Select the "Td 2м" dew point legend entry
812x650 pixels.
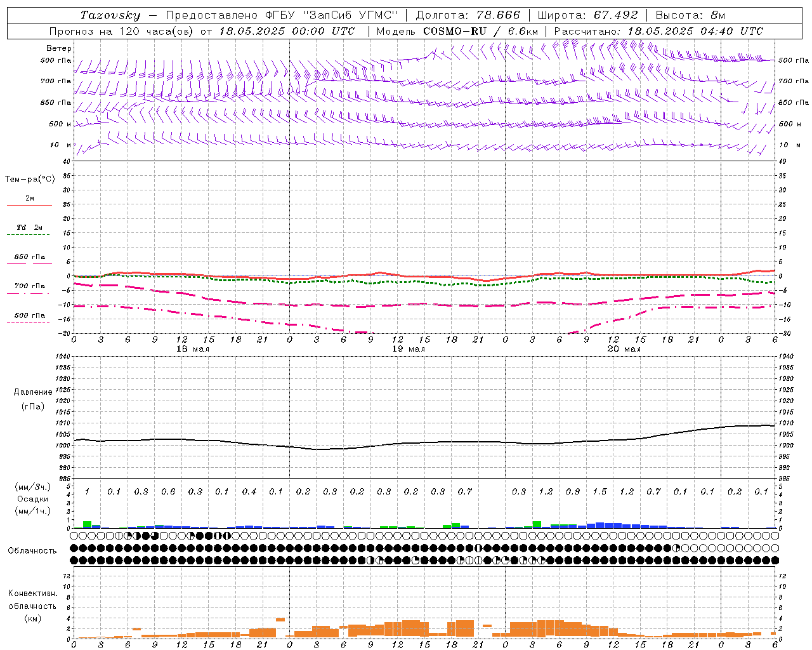(x=30, y=227)
